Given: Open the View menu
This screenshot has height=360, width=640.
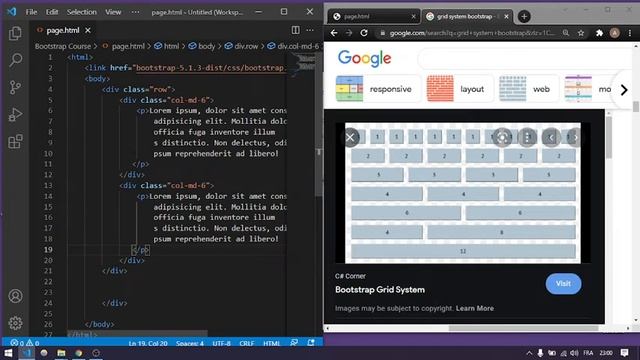Looking at the screenshot, I should [x=113, y=12].
